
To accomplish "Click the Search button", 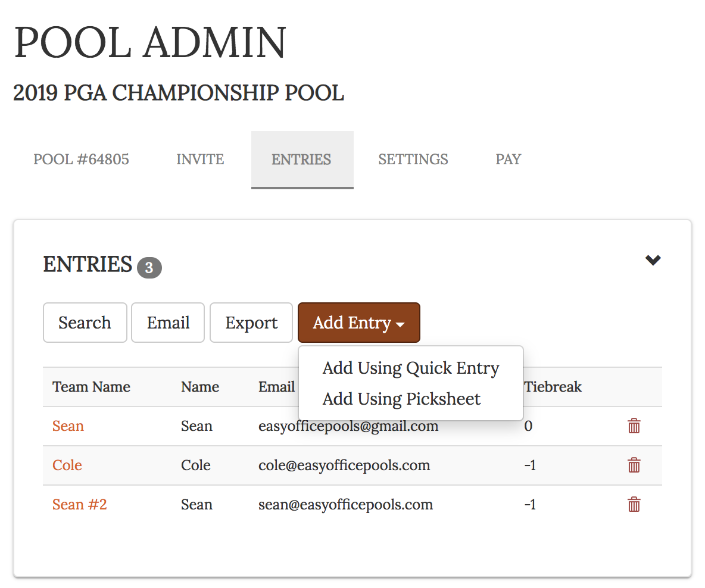I will (85, 323).
